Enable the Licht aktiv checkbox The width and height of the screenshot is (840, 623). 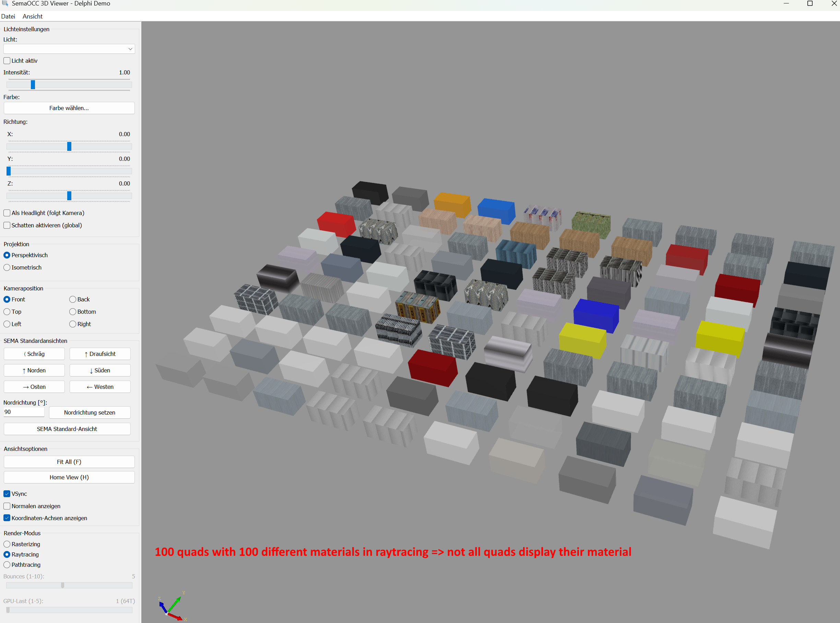pyautogui.click(x=7, y=61)
